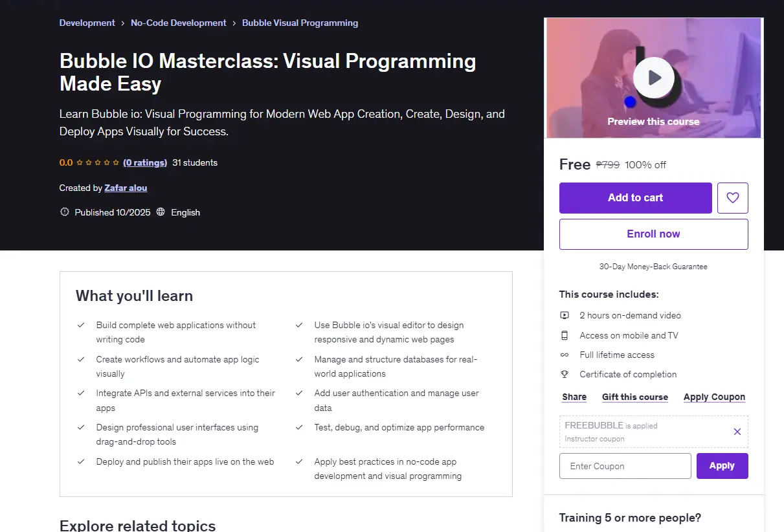Click 'Use Bubble io's visual editor' item
784x532 pixels.
point(389,332)
